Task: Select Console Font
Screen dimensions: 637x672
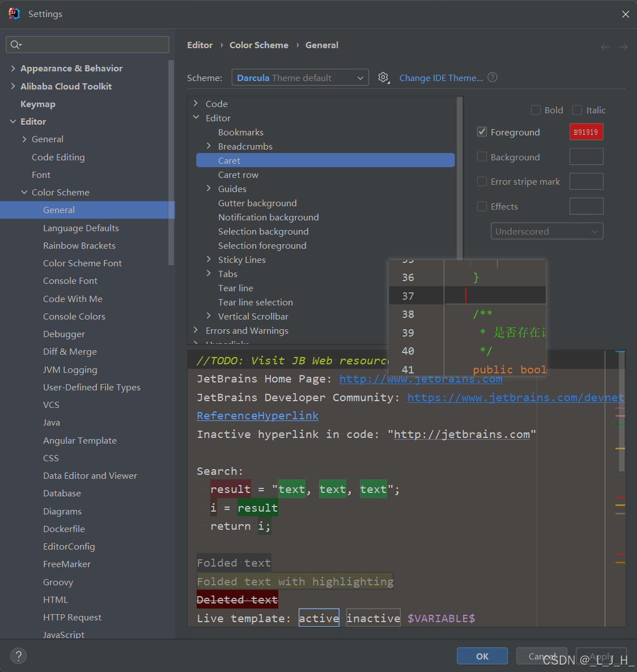Action: pyautogui.click(x=70, y=280)
